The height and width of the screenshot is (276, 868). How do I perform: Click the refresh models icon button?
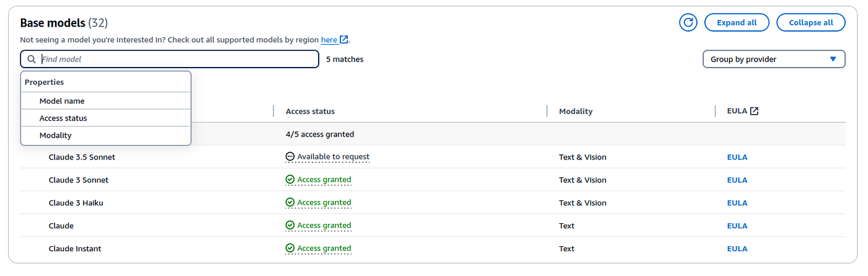click(688, 22)
